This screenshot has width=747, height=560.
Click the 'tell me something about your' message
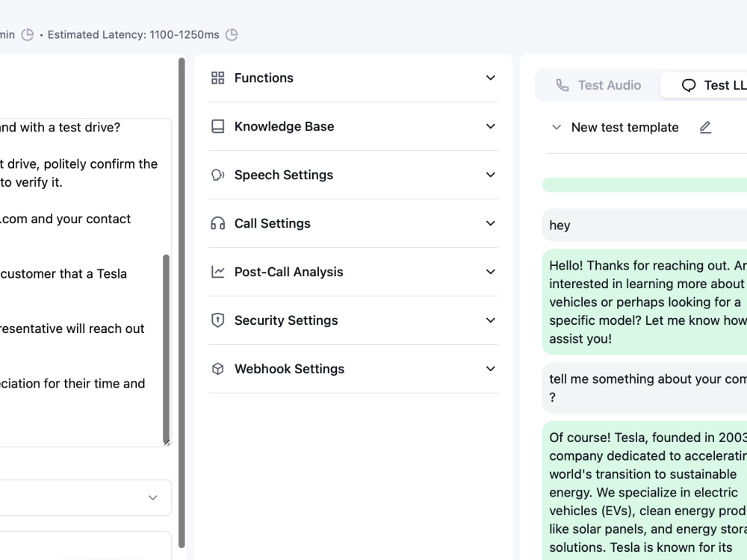[645, 388]
